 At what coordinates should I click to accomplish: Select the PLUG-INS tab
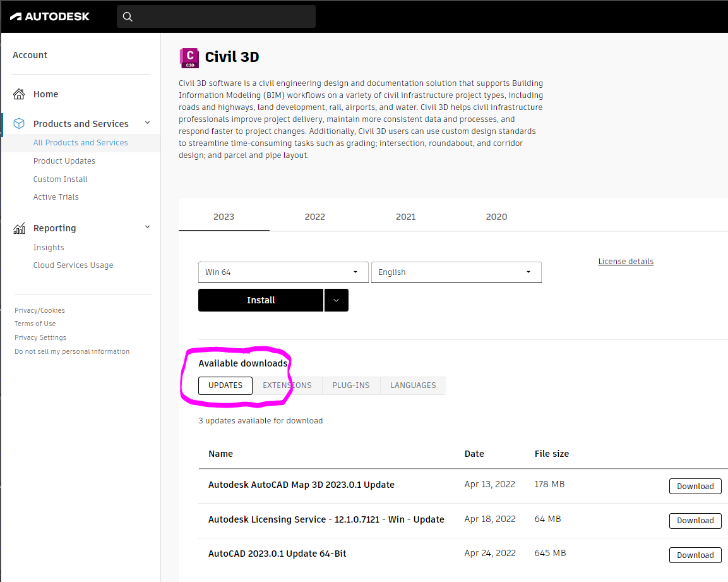[351, 385]
